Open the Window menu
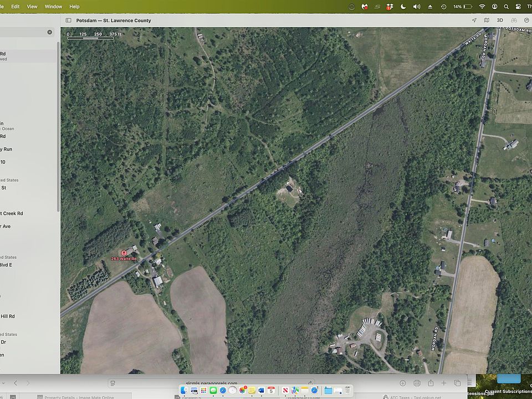532x399 pixels. click(53, 7)
